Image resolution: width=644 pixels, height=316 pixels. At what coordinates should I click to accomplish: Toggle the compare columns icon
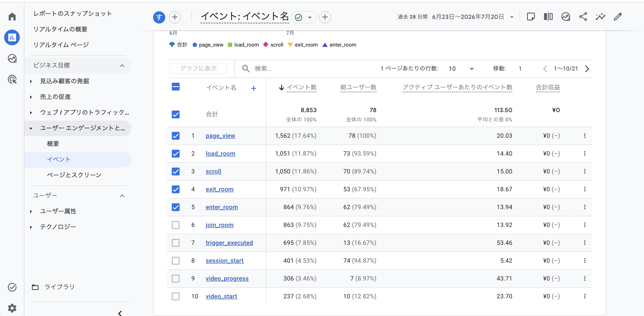pos(548,17)
